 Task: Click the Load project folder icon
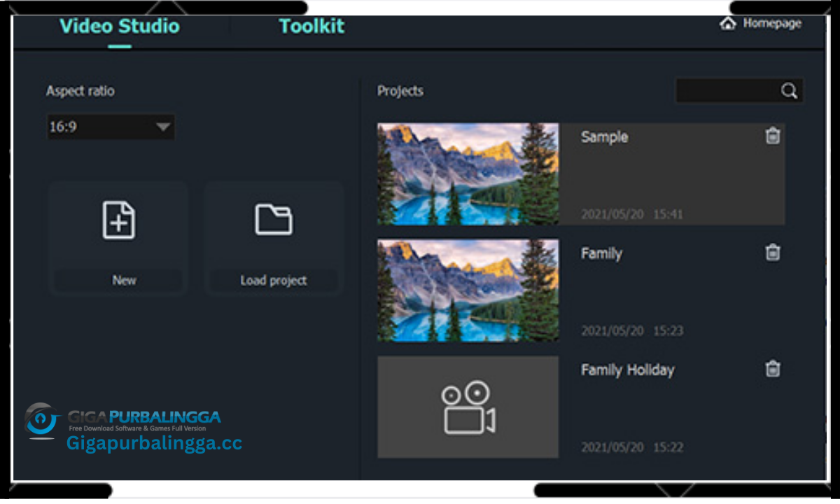click(x=274, y=220)
